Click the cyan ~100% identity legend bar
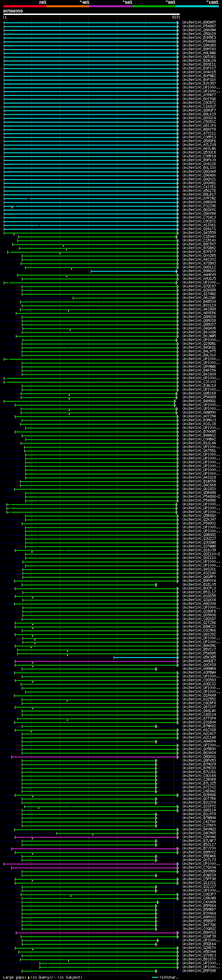The height and width of the screenshot is (980, 222). tap(197, 6)
